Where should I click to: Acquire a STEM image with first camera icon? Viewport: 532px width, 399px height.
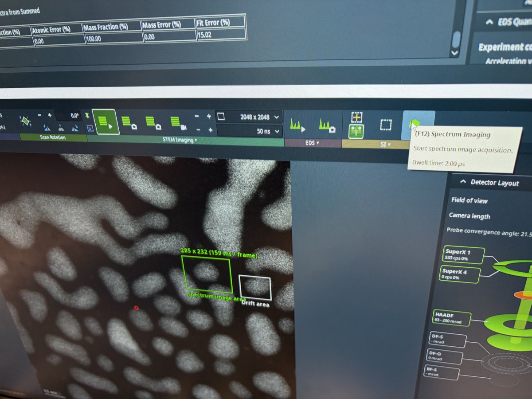(129, 122)
